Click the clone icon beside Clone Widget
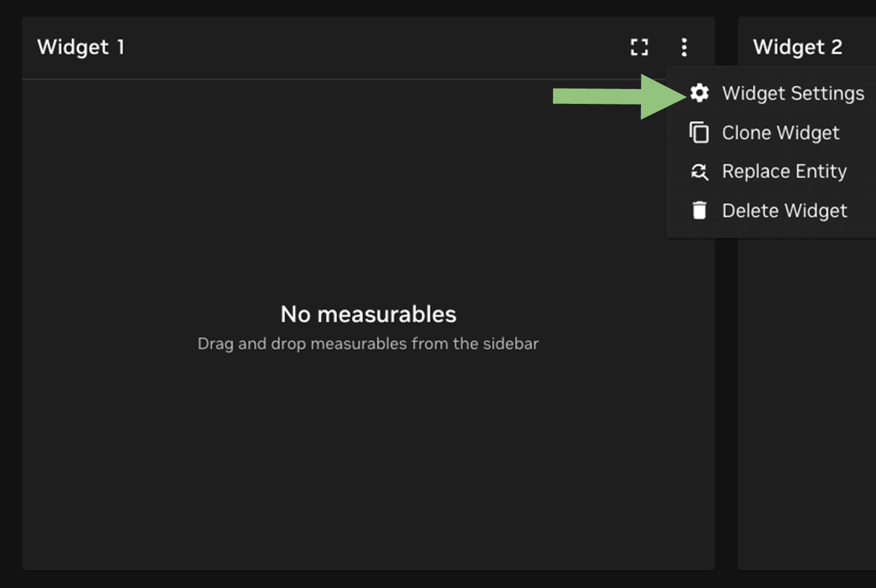The image size is (876, 588). (x=699, y=133)
